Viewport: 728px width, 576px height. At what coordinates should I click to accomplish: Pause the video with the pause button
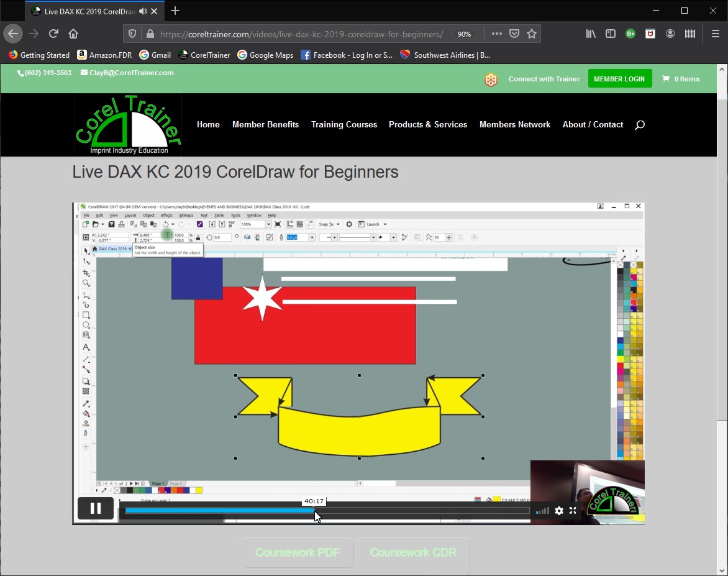pyautogui.click(x=96, y=508)
